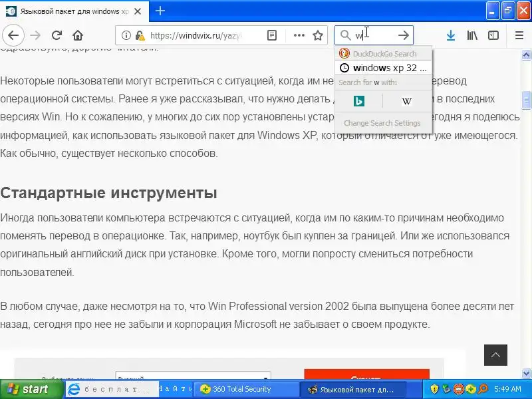Screen dimensions: 532x399
Task: Click the yellow shield tray icon
Action: click(434, 389)
